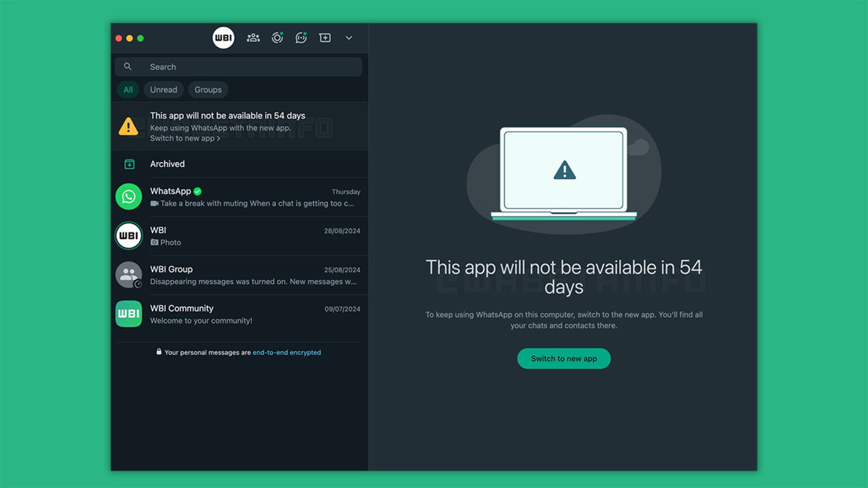Image resolution: width=868 pixels, height=488 pixels.
Task: Click the search magnifier icon
Action: click(128, 67)
